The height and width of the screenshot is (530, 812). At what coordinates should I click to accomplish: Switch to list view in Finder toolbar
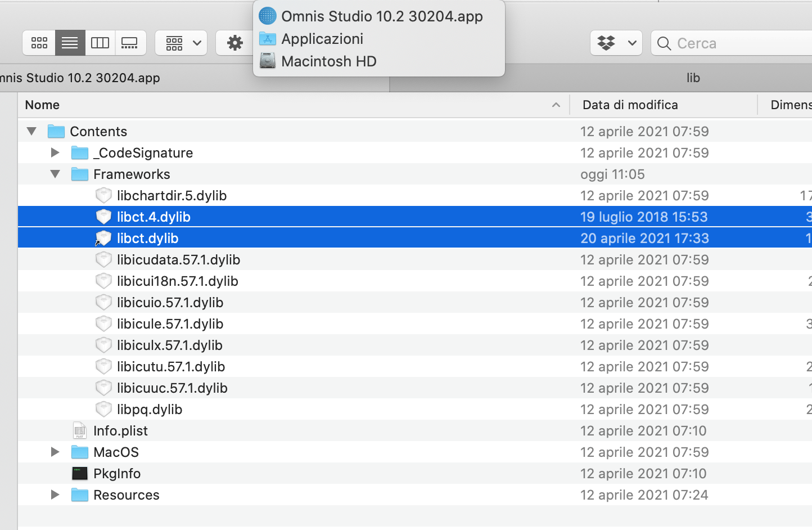pyautogui.click(x=70, y=43)
